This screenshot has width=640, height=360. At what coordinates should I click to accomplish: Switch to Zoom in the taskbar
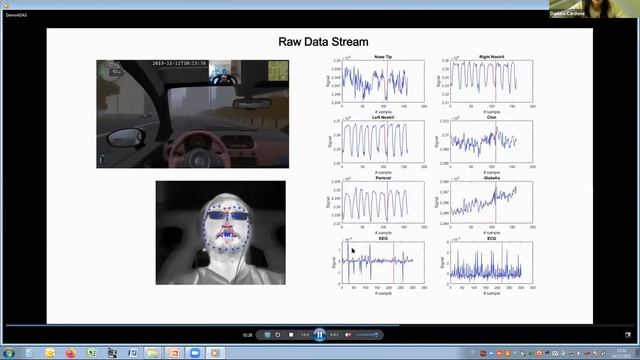(x=195, y=353)
